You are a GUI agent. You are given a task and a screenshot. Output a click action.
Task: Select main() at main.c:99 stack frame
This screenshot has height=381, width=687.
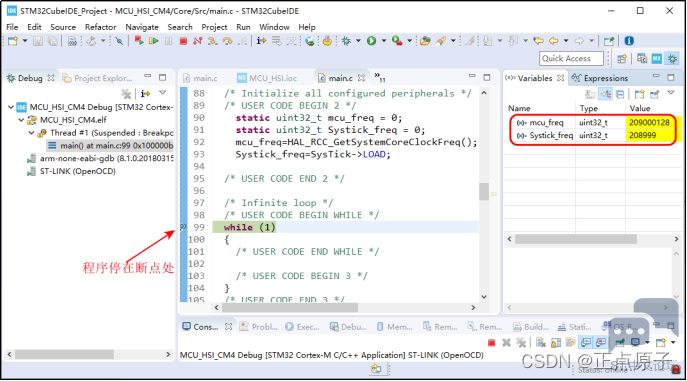point(111,145)
